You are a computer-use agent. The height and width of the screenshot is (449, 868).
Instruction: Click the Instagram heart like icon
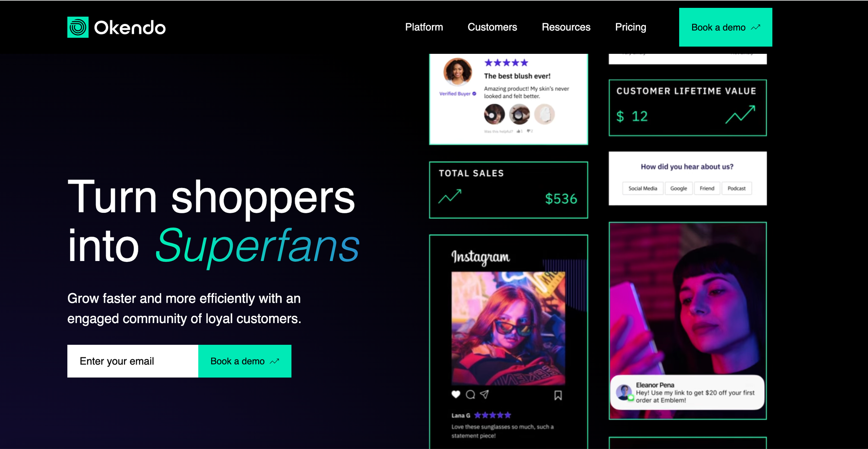coord(456,394)
